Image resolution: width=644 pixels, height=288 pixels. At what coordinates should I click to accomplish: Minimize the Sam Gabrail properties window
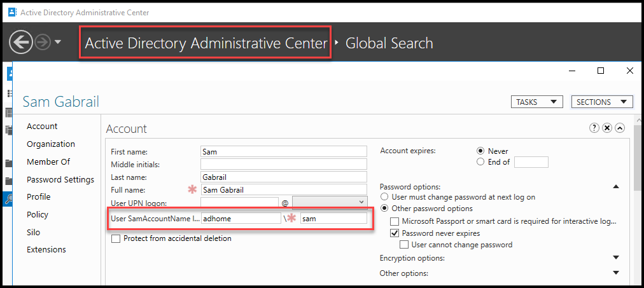(571, 71)
